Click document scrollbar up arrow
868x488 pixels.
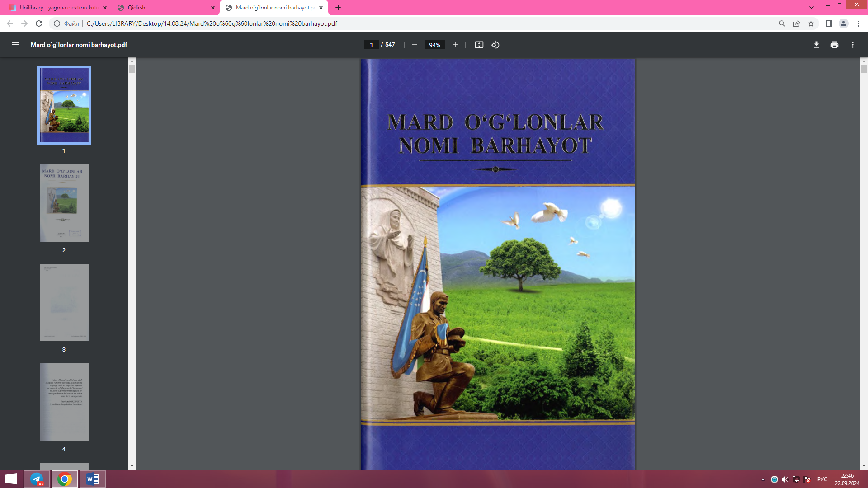tap(864, 61)
